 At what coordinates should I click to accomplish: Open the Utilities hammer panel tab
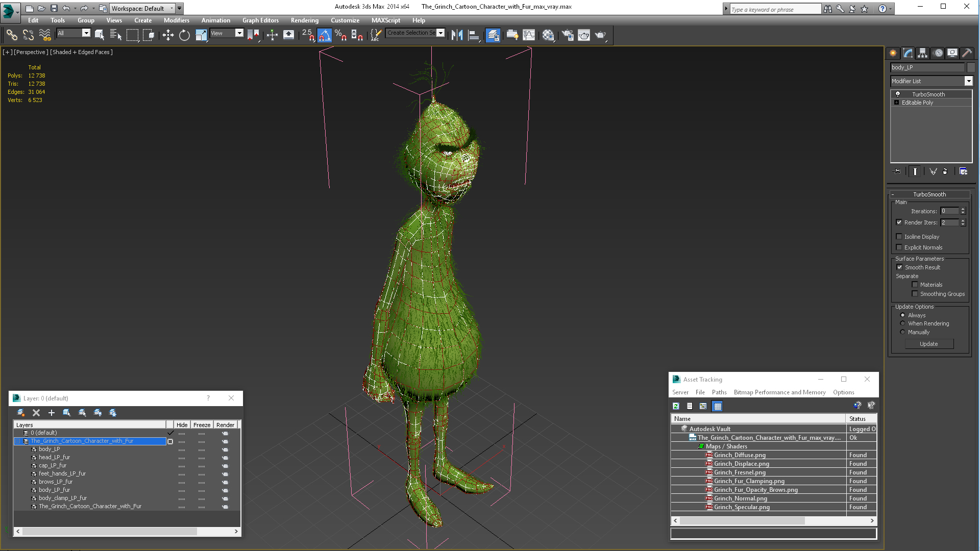(x=967, y=53)
